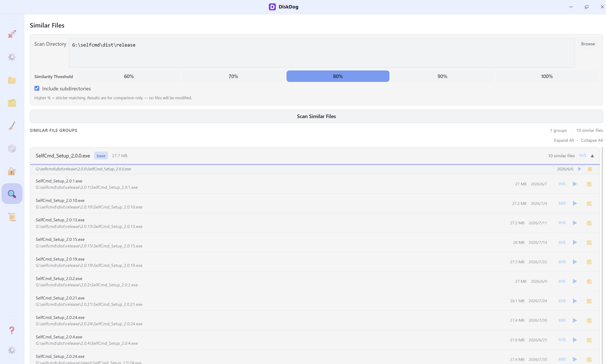
Task: Set similarity threshold to 60%
Action: coord(129,76)
